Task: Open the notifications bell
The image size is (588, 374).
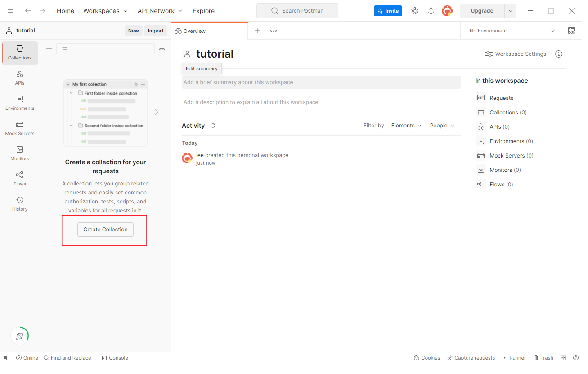Action: [431, 11]
